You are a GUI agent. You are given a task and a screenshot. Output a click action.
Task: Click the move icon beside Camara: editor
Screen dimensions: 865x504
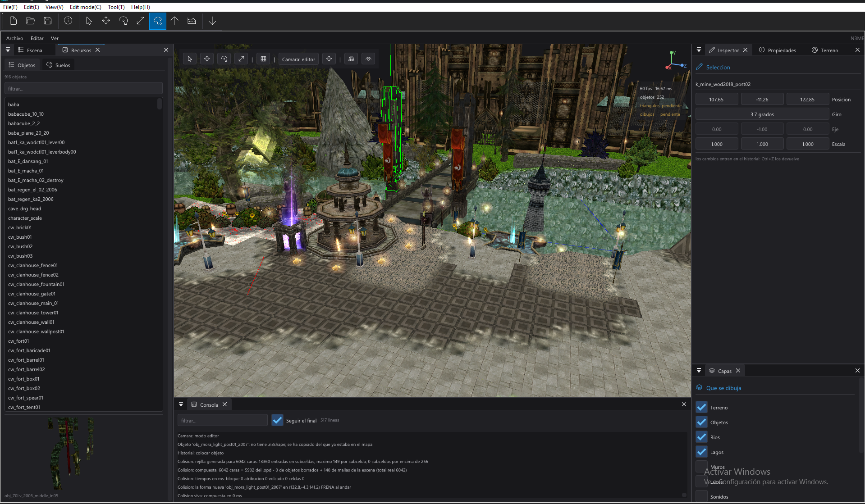click(x=329, y=59)
